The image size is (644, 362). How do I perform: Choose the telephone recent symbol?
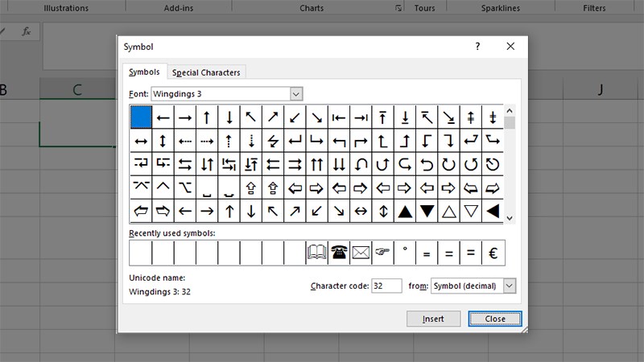click(x=339, y=253)
